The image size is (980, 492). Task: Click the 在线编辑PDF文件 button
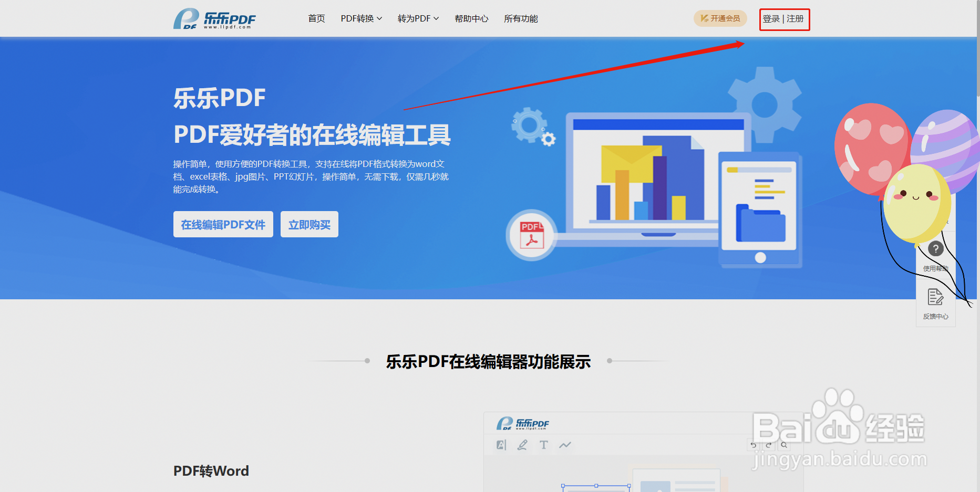point(223,224)
